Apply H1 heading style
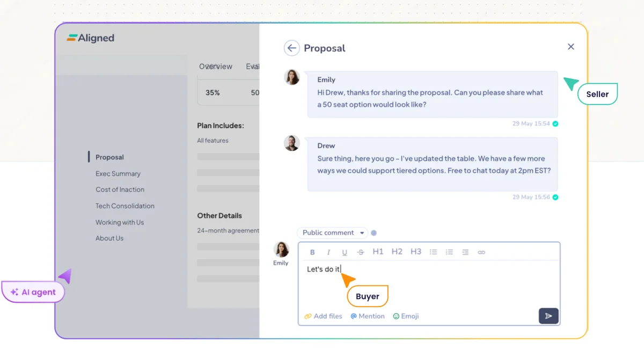 click(x=378, y=252)
